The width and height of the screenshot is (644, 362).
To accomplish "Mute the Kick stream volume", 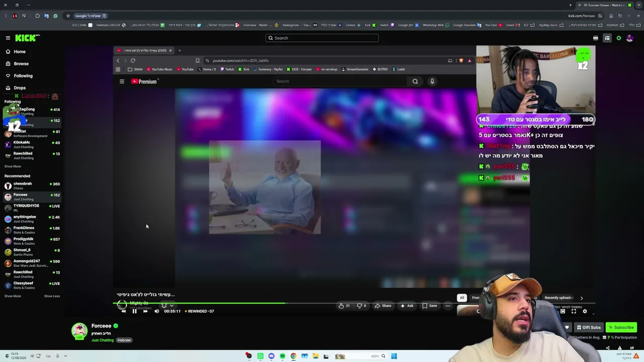I will [x=156, y=311].
